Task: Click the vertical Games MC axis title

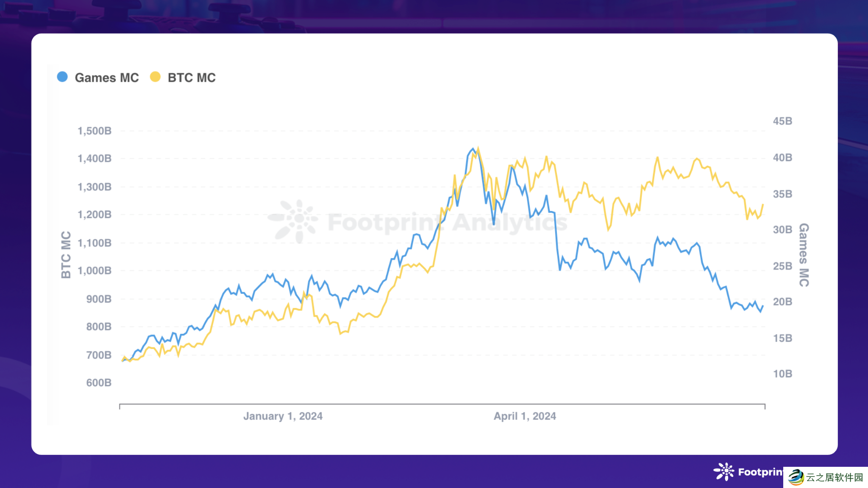Action: (804, 255)
